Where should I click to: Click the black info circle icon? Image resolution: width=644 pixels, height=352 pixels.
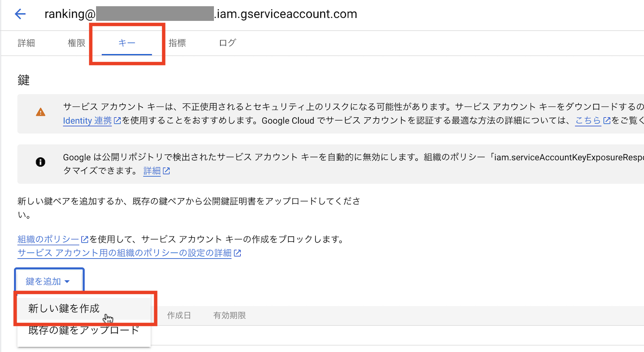[40, 162]
